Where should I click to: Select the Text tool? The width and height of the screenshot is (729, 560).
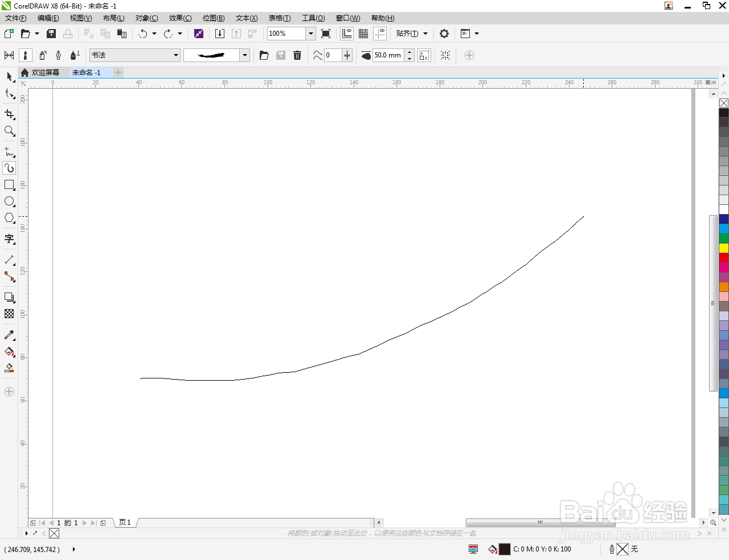click(9, 239)
